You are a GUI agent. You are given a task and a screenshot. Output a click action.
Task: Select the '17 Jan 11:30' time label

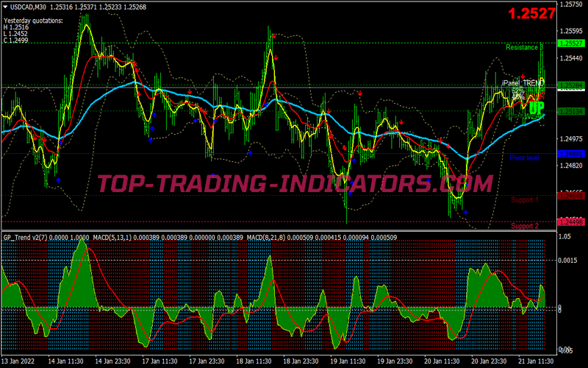click(x=159, y=361)
